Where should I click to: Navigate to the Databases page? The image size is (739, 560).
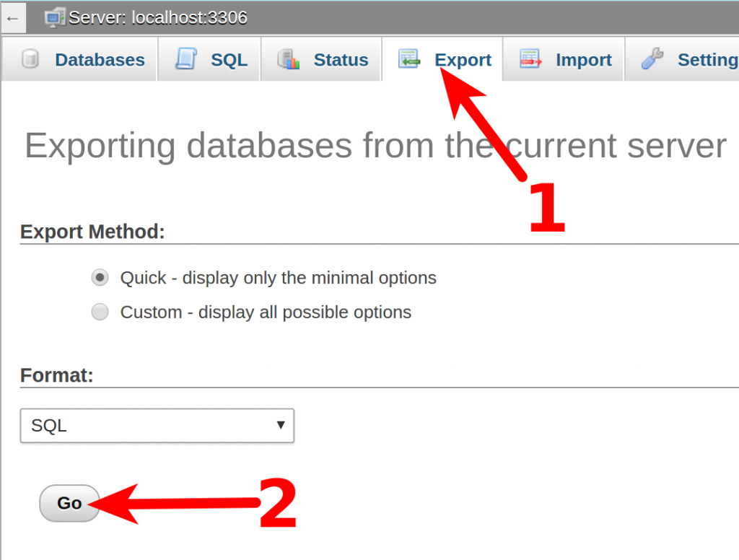[99, 60]
